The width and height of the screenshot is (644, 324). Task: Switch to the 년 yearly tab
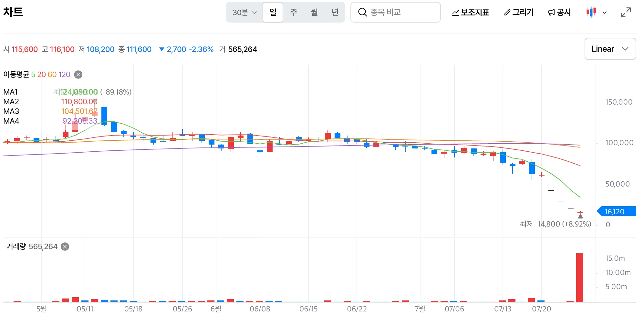point(335,12)
